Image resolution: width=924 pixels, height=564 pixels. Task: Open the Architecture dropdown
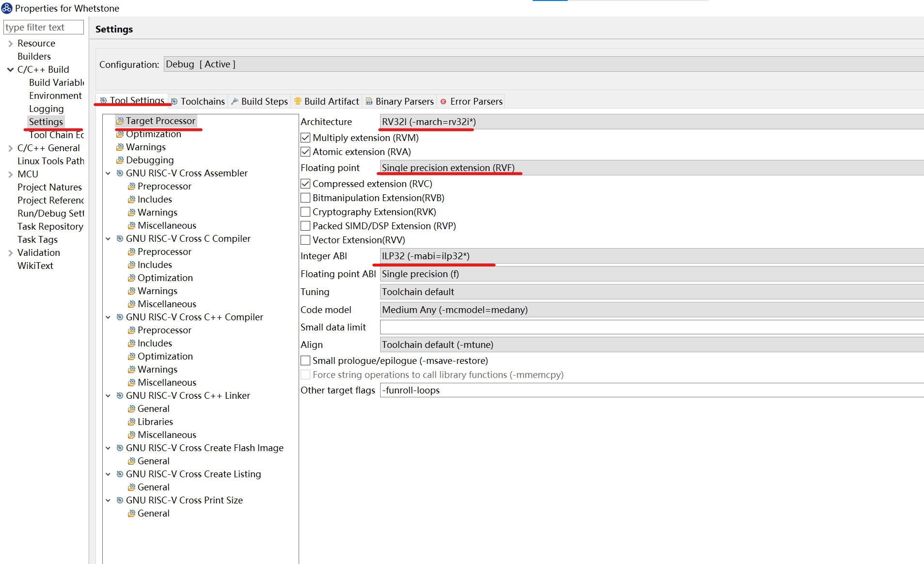coord(652,122)
